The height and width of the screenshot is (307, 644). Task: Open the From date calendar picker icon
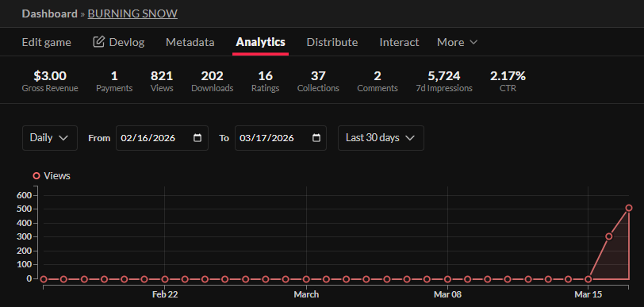197,138
